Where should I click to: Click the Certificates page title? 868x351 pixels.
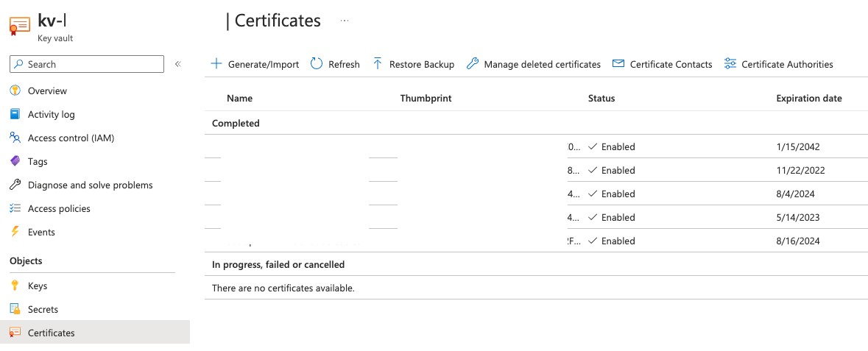(x=278, y=21)
